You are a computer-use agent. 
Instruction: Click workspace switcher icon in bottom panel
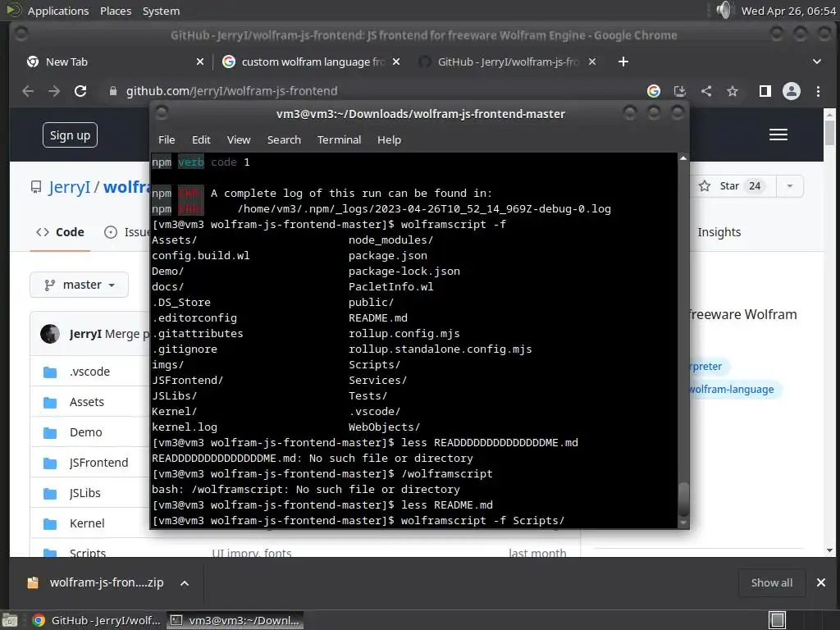(778, 620)
